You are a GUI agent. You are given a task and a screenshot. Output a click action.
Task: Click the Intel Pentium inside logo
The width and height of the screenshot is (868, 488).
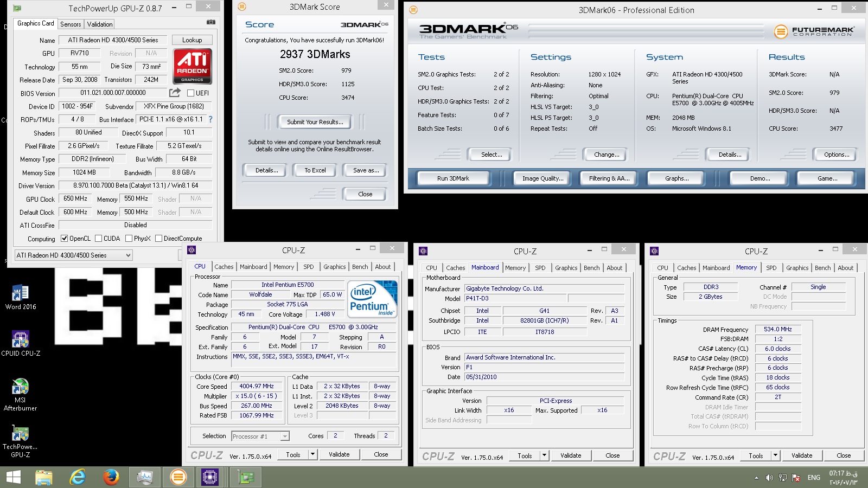point(372,299)
